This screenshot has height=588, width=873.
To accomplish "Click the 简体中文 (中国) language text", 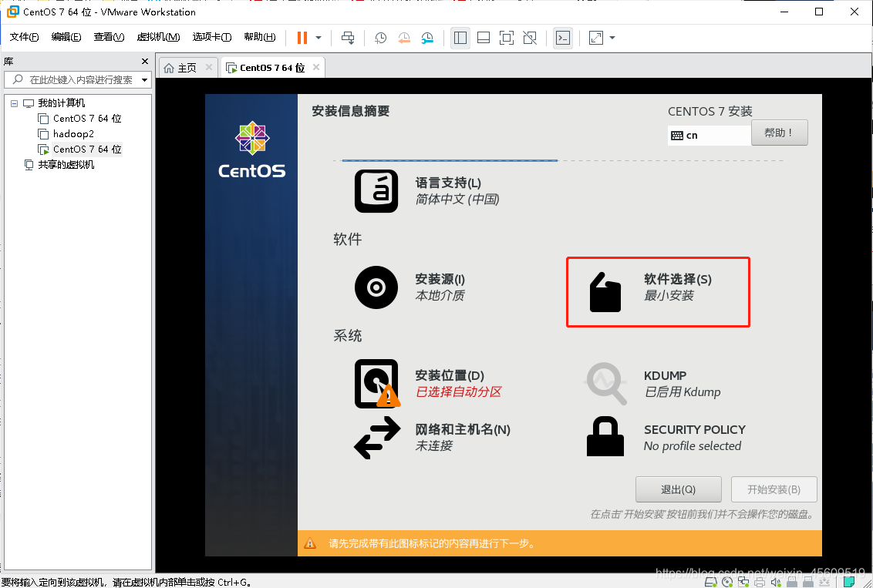I will (x=457, y=199).
